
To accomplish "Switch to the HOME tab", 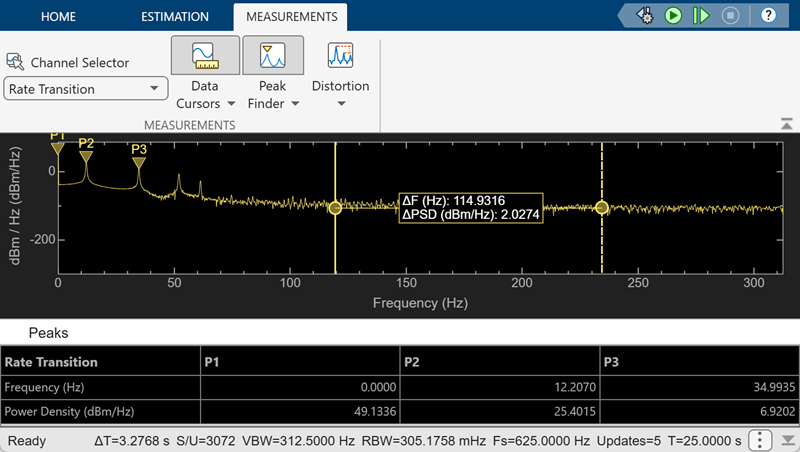I will click(58, 17).
